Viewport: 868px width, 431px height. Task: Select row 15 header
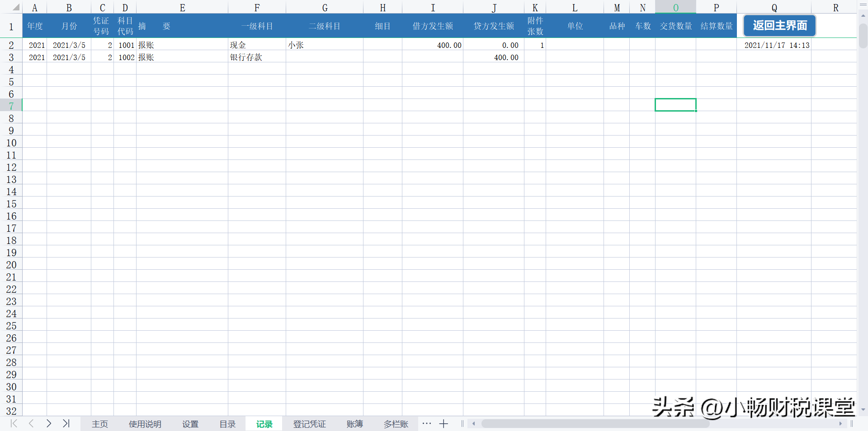point(11,204)
